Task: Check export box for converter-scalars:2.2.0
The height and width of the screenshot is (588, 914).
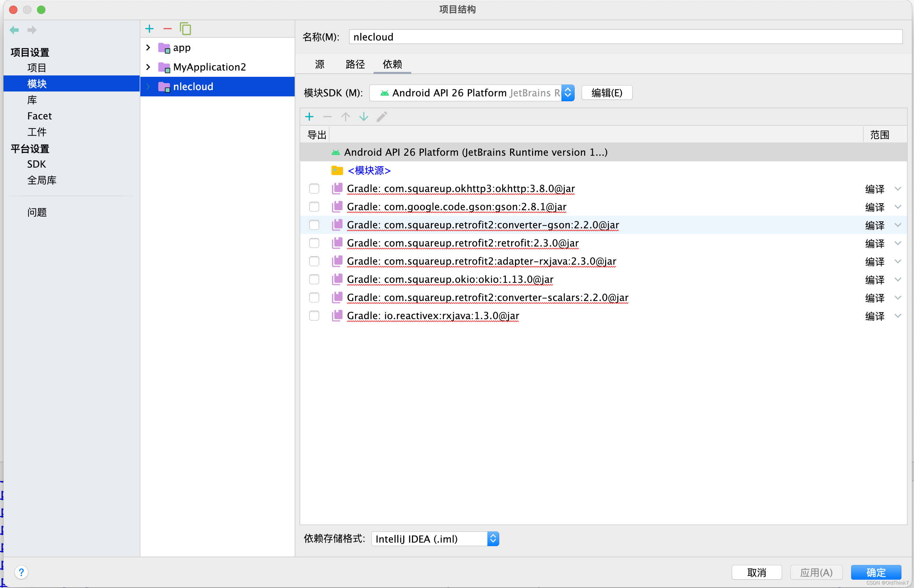Action: [x=314, y=297]
